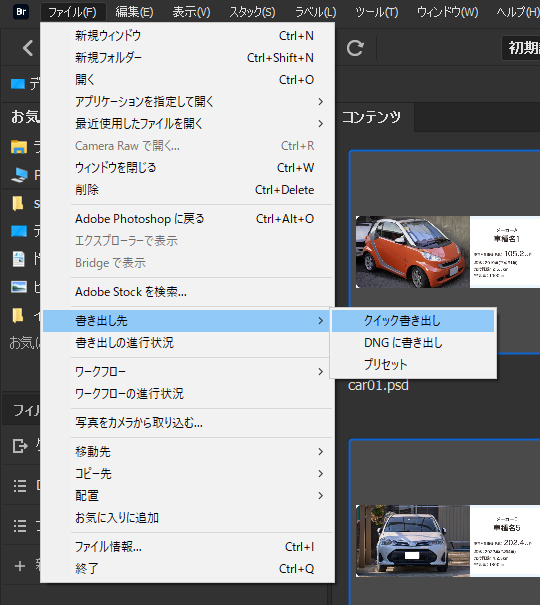Select the orange car car01.psd thumbnail
This screenshot has width=540, height=605.
[447, 252]
